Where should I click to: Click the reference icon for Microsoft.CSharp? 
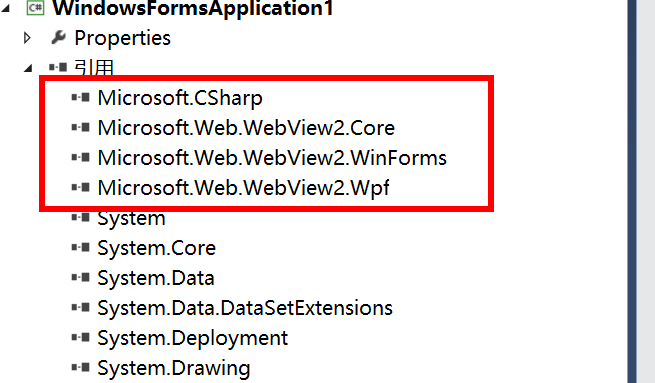tap(80, 98)
